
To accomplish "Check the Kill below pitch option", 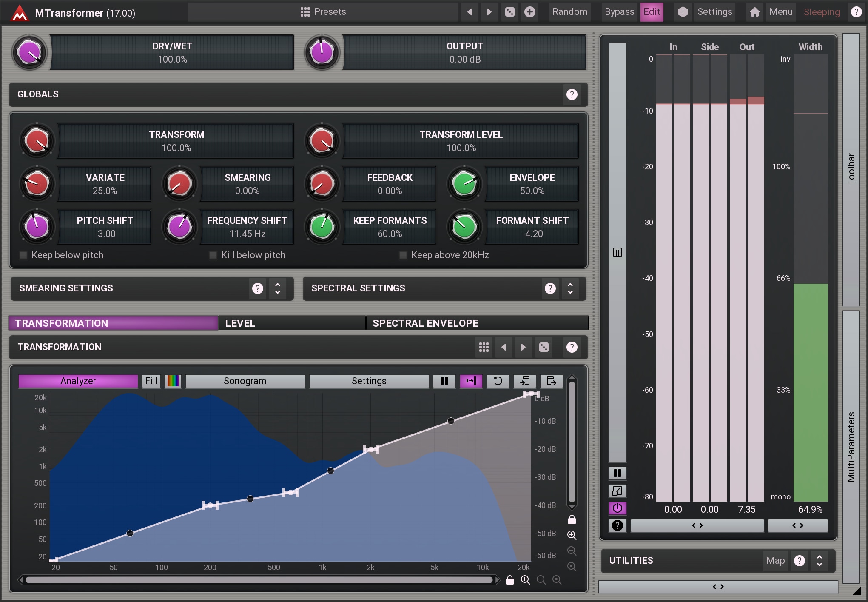I will [213, 255].
